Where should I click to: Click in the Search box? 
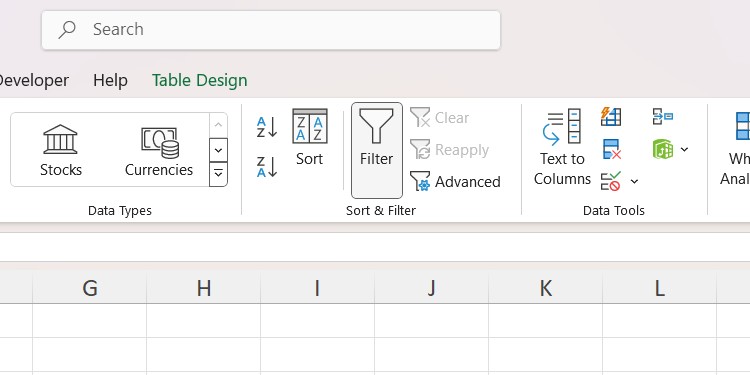tap(271, 30)
